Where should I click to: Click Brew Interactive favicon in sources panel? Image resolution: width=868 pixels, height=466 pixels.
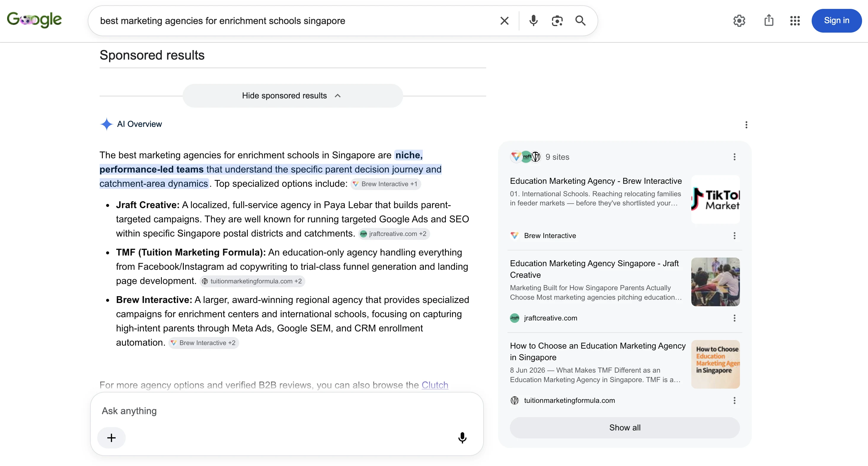(x=515, y=236)
